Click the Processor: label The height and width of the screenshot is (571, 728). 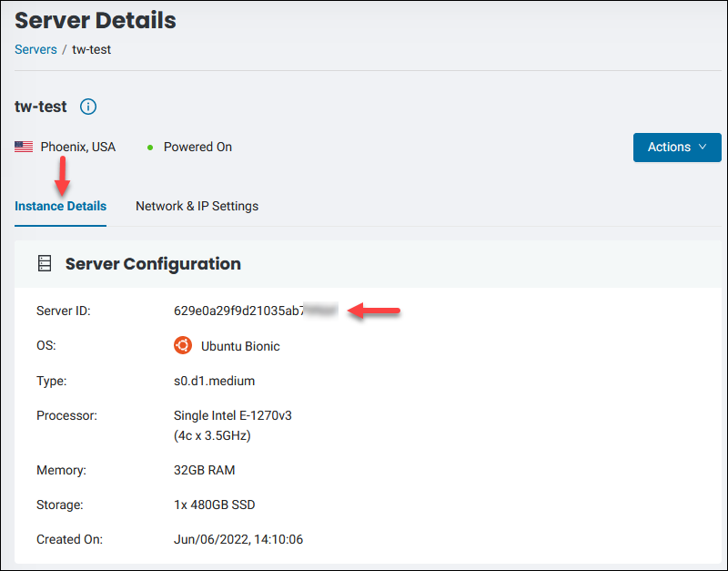[x=66, y=415]
